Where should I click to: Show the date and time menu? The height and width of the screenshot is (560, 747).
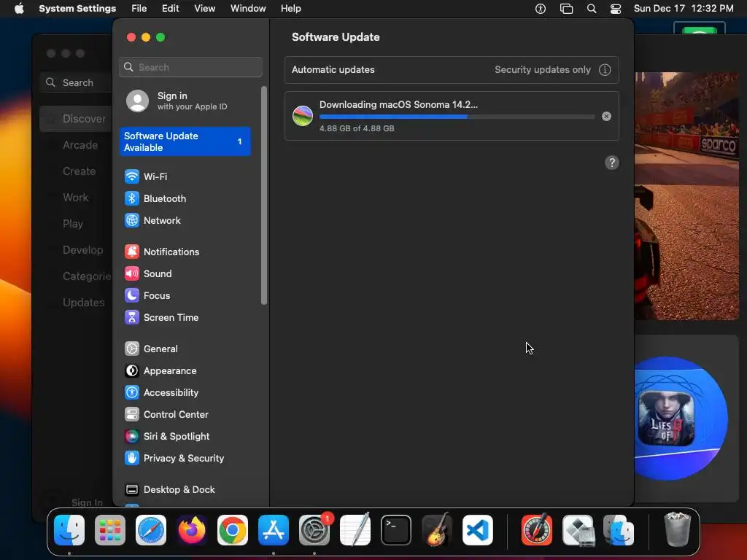[683, 9]
